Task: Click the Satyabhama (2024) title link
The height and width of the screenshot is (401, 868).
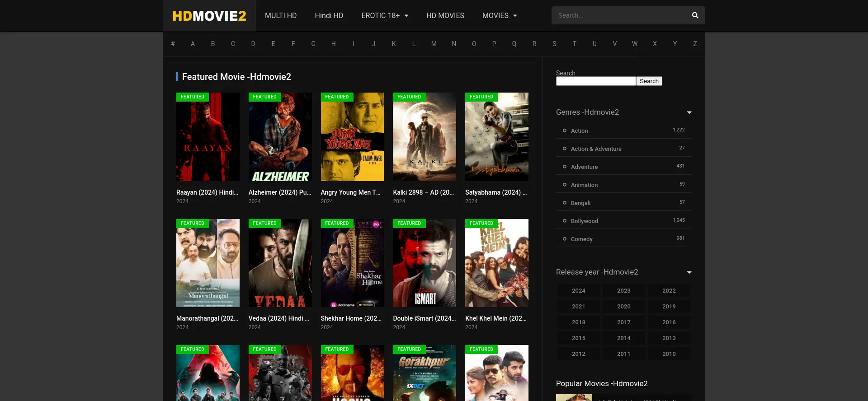Action: tap(496, 192)
